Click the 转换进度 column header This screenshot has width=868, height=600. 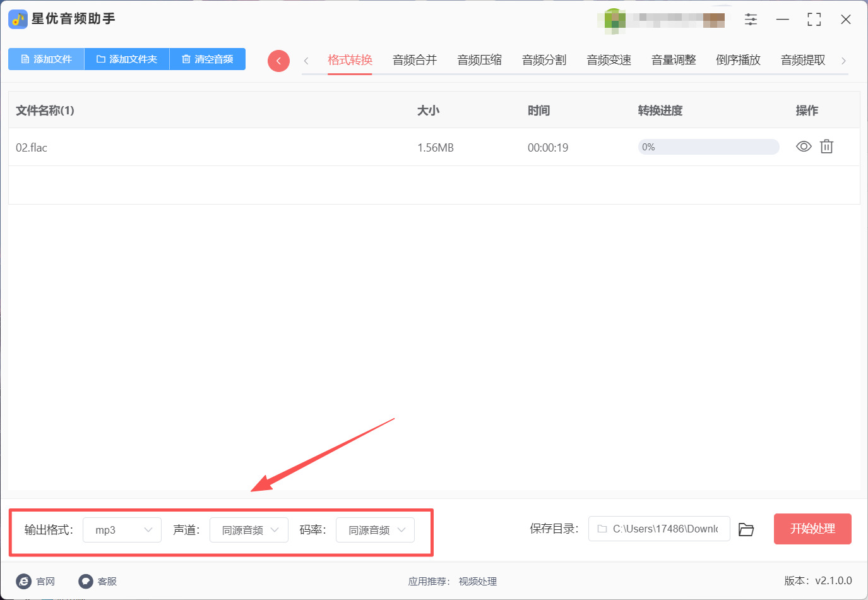(x=660, y=111)
